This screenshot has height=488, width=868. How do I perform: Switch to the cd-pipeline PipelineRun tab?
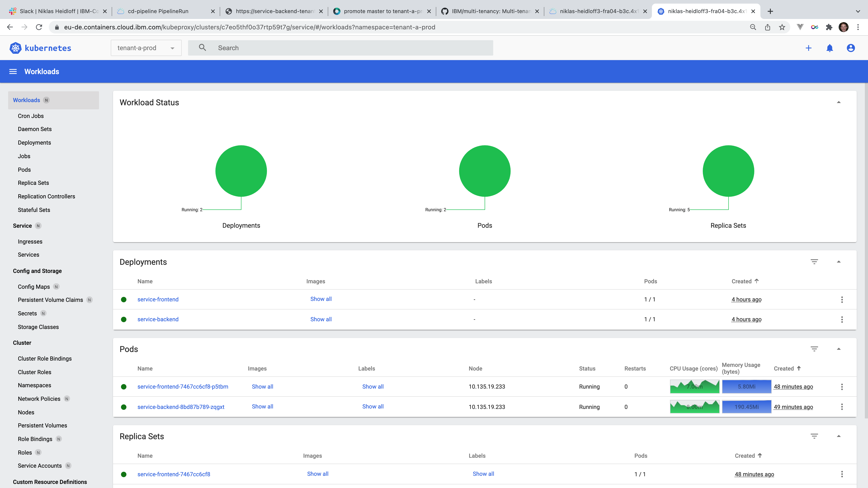pos(158,11)
